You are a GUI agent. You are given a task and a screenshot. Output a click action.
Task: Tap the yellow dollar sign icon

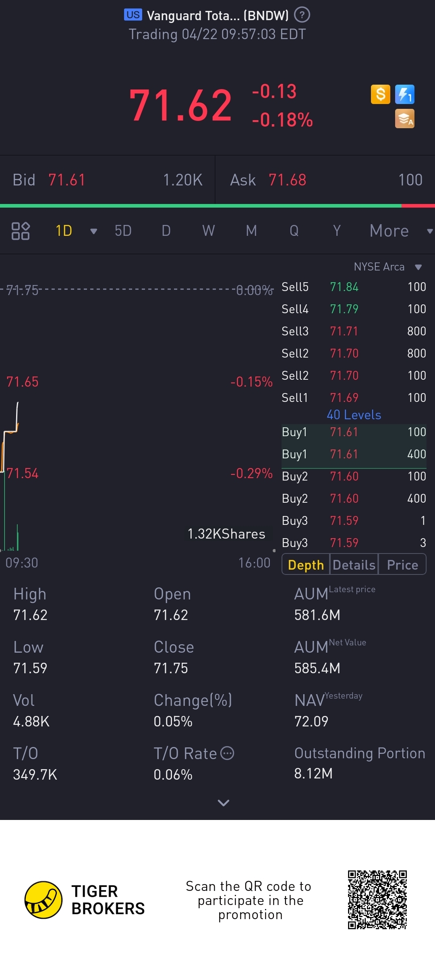(380, 95)
